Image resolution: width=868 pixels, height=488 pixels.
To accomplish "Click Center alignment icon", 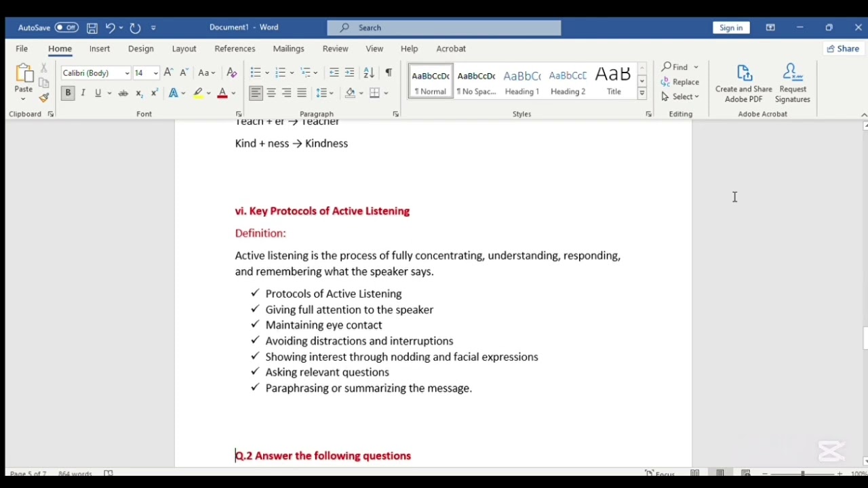I will [271, 94].
